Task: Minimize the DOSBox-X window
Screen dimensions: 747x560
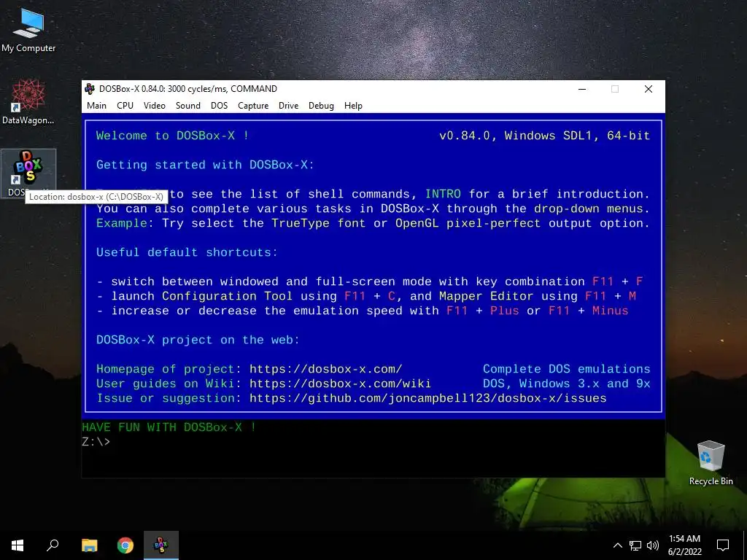Action: pyautogui.click(x=582, y=89)
